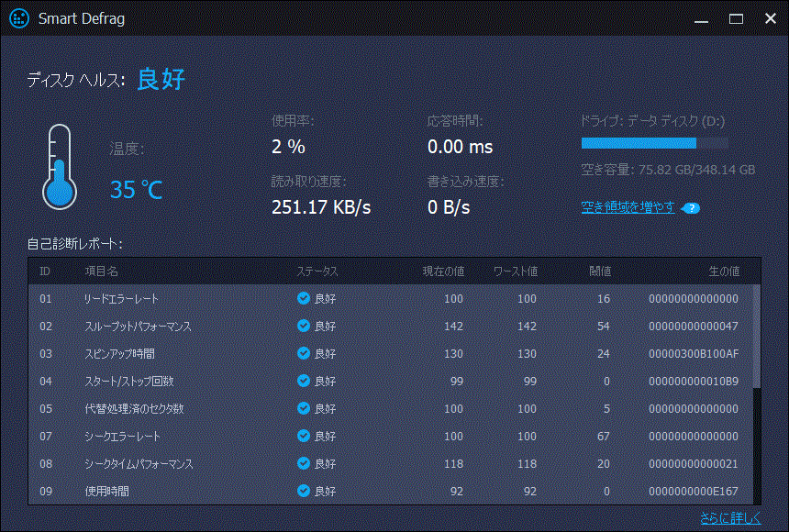This screenshot has width=789, height=532.
Task: Click the Smart Defrag logo icon
Action: point(18,17)
